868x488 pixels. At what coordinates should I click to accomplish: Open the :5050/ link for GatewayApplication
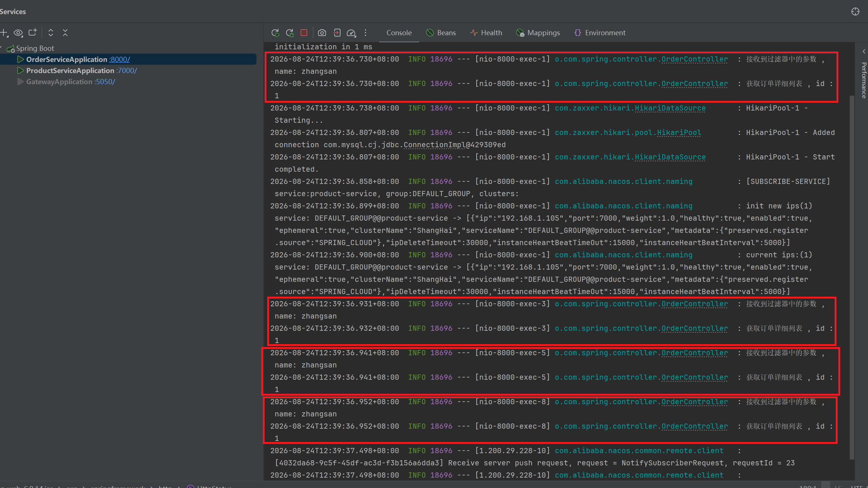coord(105,82)
